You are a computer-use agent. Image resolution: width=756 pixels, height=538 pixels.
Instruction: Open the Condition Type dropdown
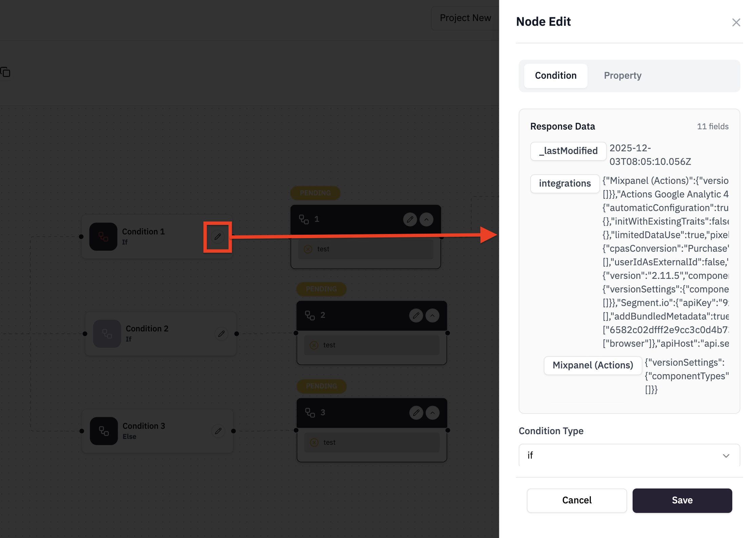[629, 455]
